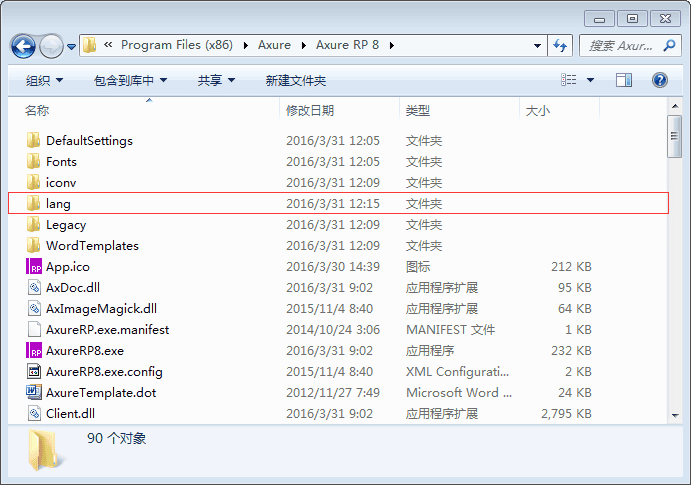Image resolution: width=691 pixels, height=485 pixels.
Task: Click the vertical scrollbar thumb
Action: (674, 136)
